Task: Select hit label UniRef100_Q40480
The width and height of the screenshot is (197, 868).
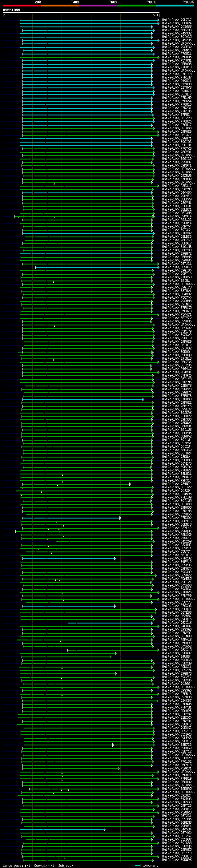Action: coord(177,193)
